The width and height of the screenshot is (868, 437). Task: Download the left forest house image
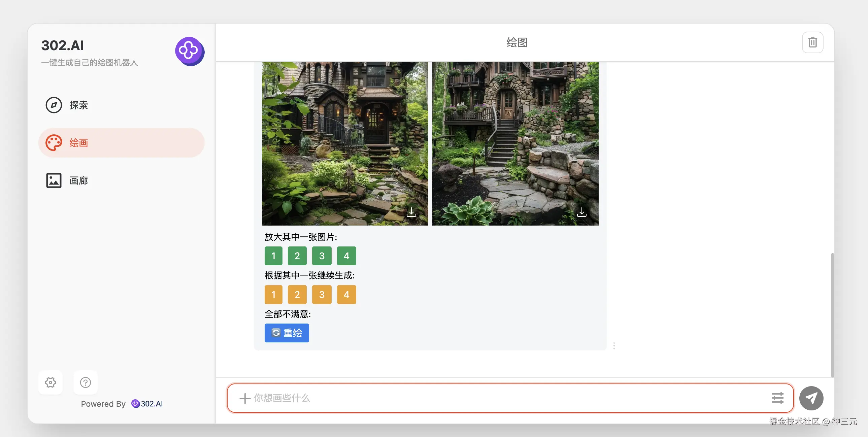click(411, 212)
